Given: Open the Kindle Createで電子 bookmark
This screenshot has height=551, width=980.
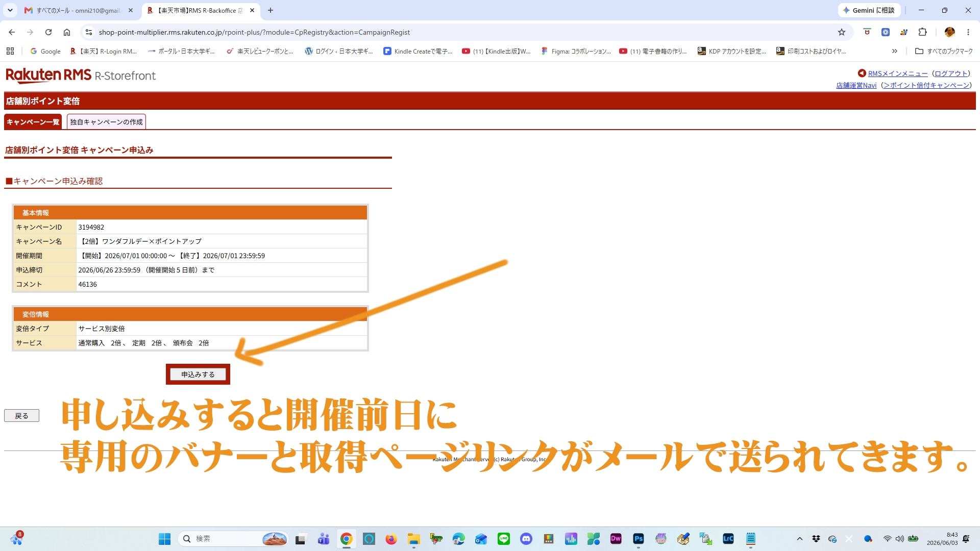Looking at the screenshot, I should (x=418, y=51).
